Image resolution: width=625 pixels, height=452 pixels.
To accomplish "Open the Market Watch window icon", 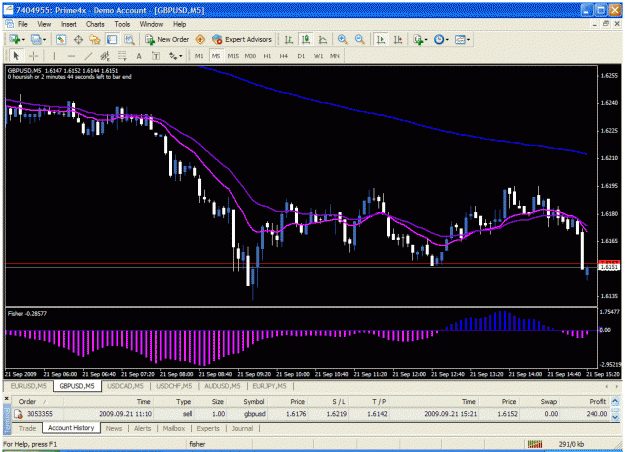I will [61, 39].
